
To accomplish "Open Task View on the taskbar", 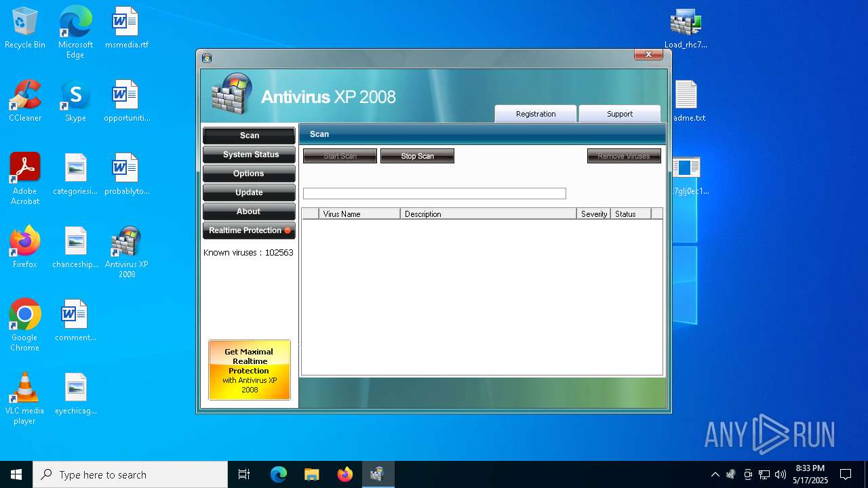I will point(244,474).
